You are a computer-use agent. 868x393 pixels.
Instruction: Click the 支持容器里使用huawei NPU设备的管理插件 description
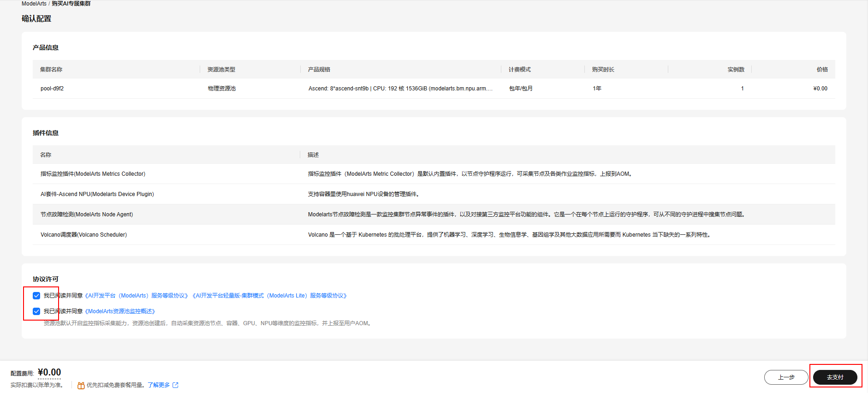[365, 194]
